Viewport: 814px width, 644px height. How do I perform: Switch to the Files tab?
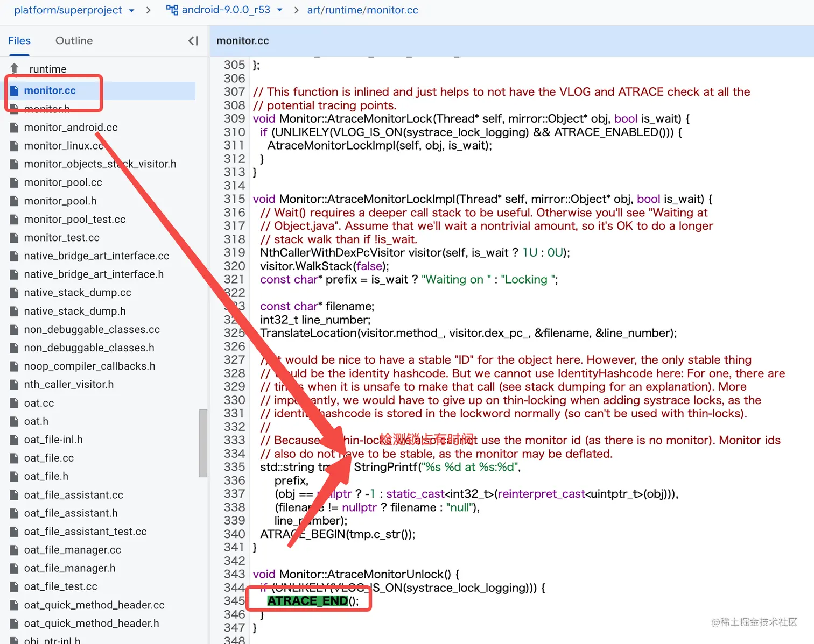[x=19, y=41]
